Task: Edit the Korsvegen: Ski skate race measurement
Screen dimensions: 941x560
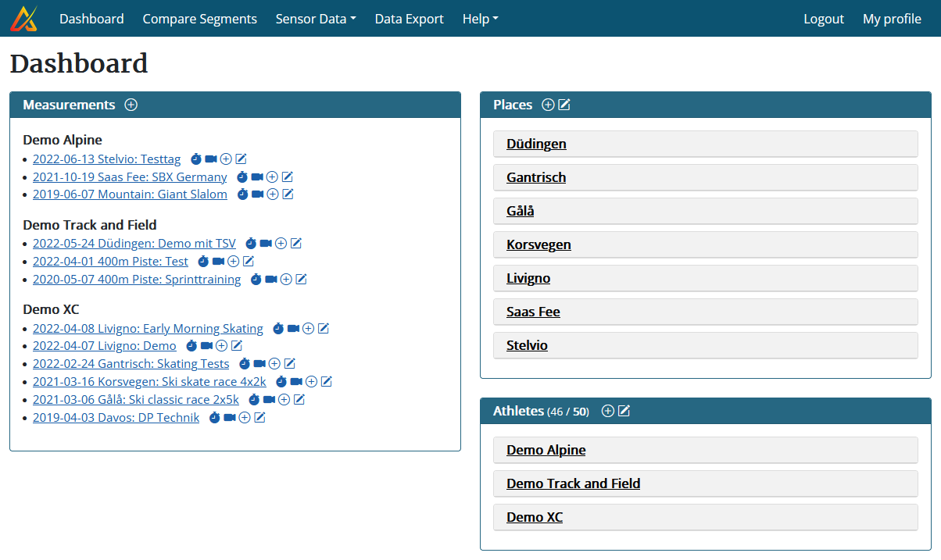Action: [x=327, y=381]
